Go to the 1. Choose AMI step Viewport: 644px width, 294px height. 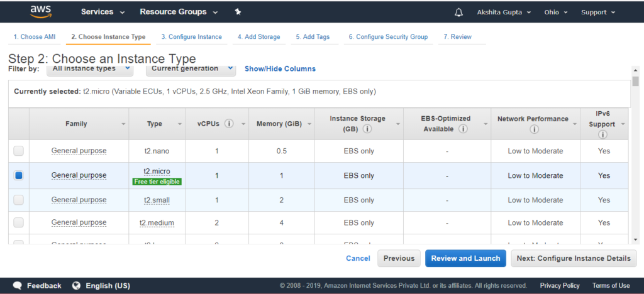[35, 37]
